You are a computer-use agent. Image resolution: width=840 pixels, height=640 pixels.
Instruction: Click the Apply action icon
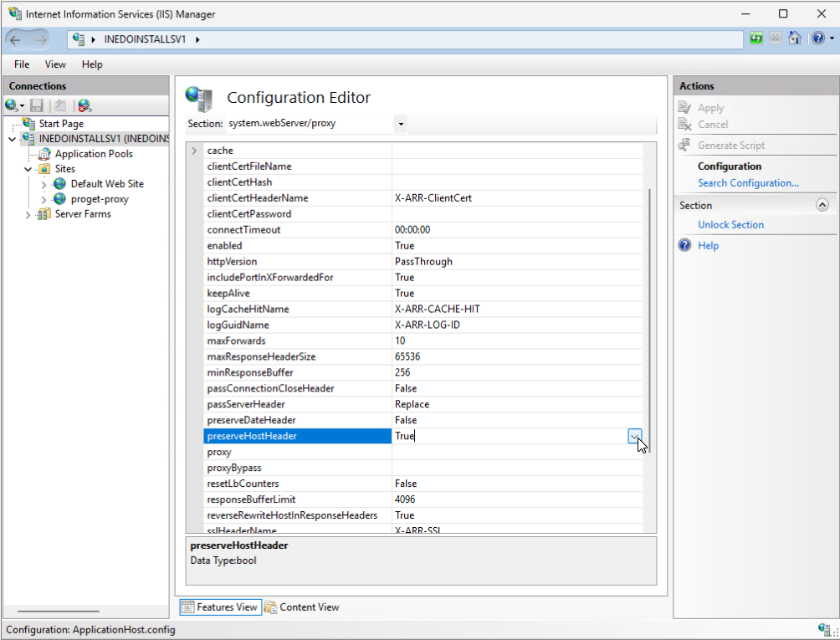684,107
